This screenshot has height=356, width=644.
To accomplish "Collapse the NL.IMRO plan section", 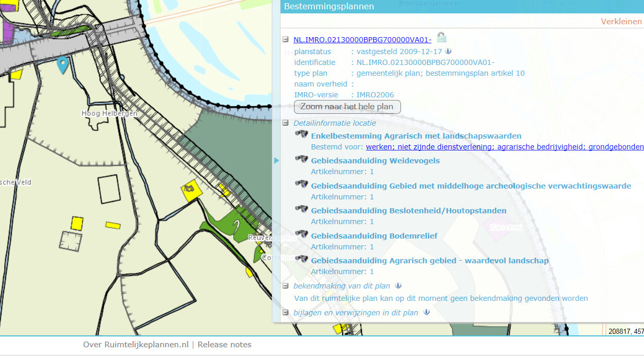I will [285, 40].
